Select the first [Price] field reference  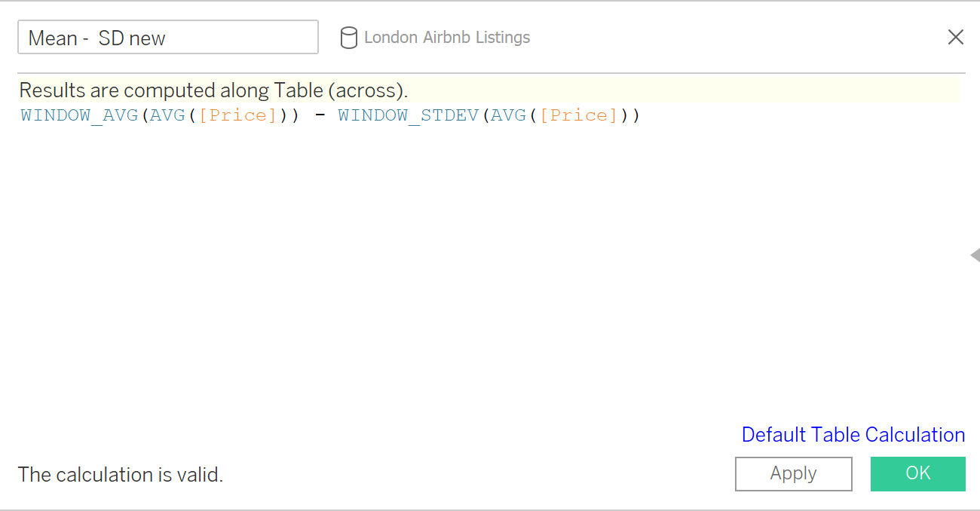pos(237,115)
